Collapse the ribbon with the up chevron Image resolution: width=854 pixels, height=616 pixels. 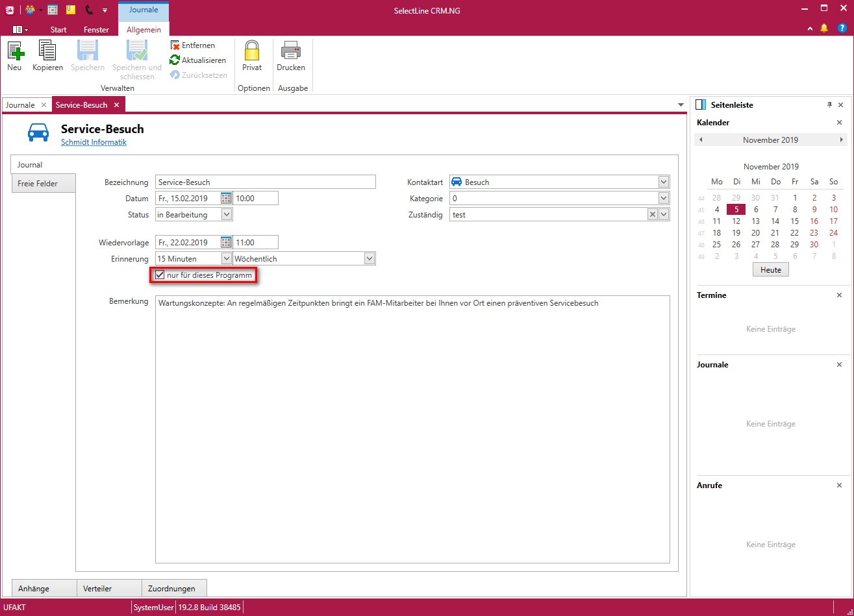(x=810, y=29)
